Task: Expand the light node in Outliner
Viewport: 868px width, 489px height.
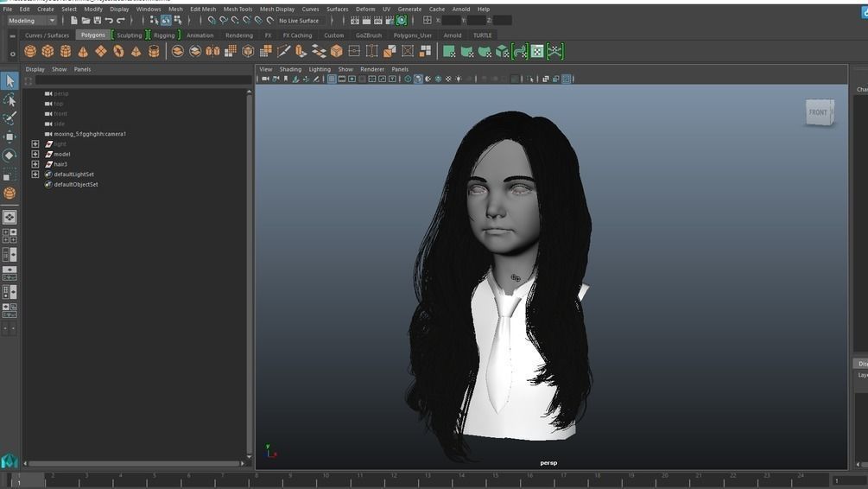Action: pos(35,144)
